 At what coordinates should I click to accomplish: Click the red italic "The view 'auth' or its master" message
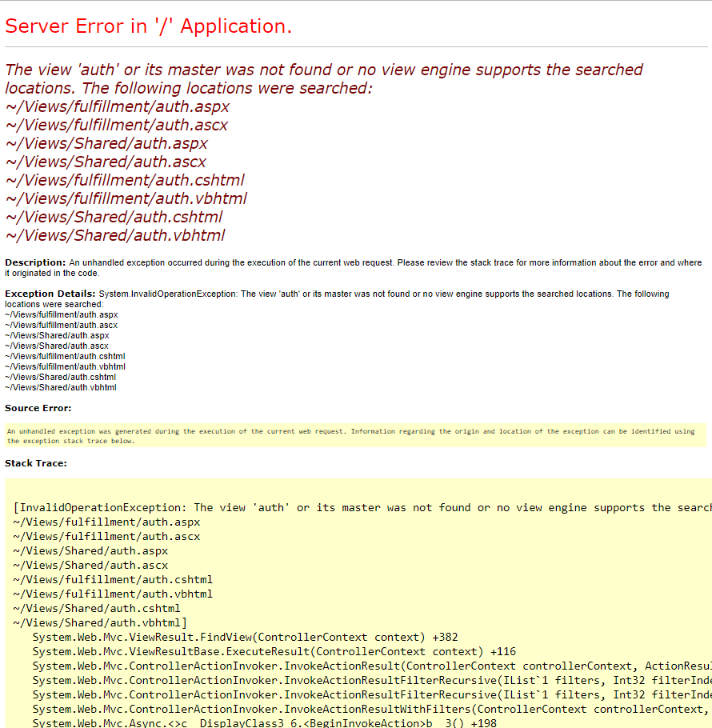pos(324,78)
